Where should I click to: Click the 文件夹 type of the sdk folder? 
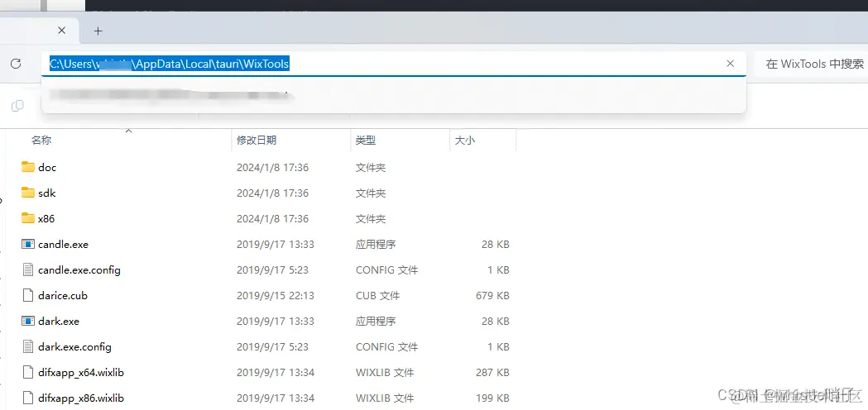371,193
